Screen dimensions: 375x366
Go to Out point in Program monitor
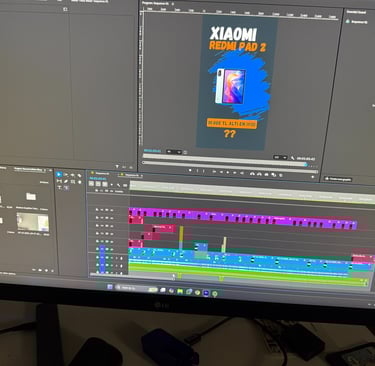(242, 173)
